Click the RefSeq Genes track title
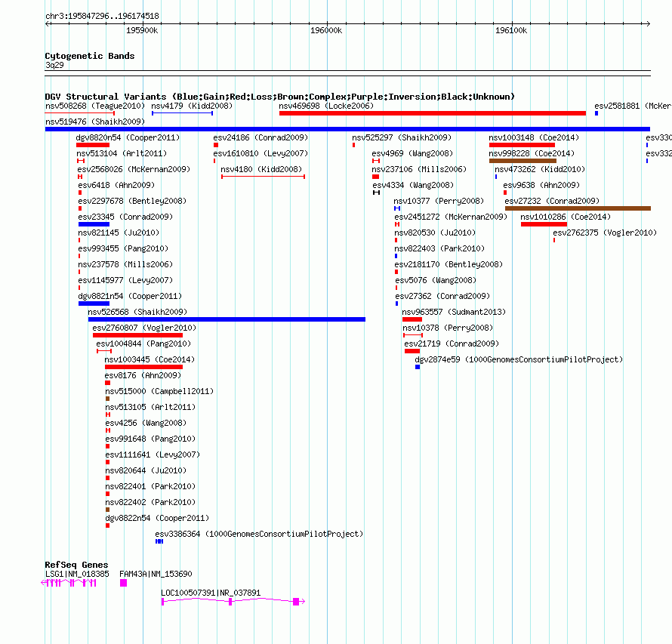Screen dimensions: 672x644 click(x=76, y=564)
